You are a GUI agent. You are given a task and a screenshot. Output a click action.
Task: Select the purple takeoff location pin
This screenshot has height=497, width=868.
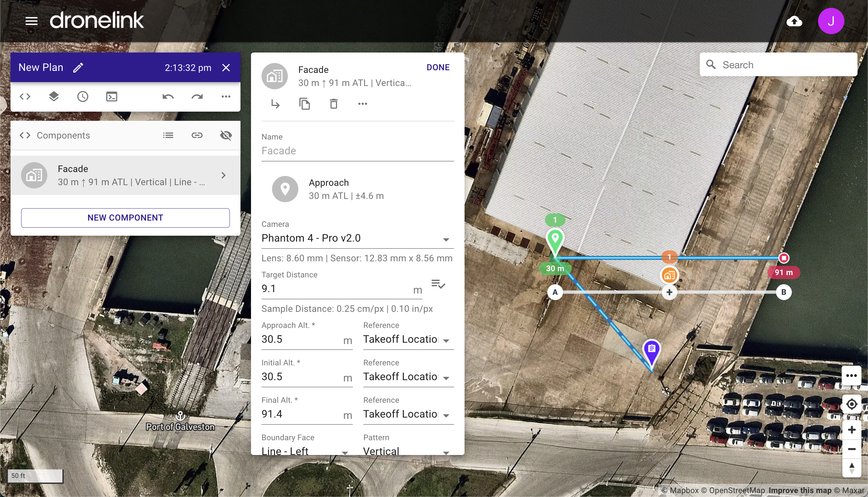(x=651, y=353)
